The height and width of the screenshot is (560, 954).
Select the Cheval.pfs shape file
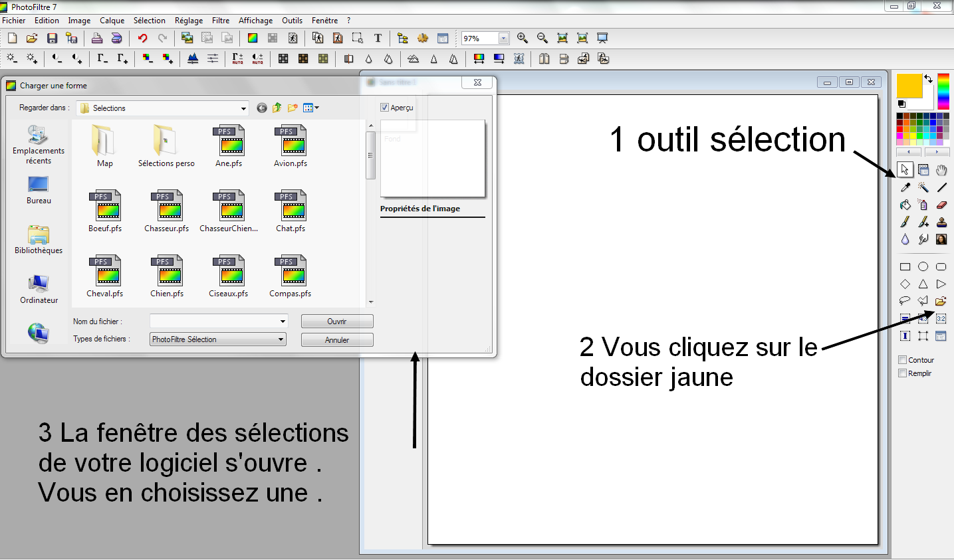tap(105, 276)
